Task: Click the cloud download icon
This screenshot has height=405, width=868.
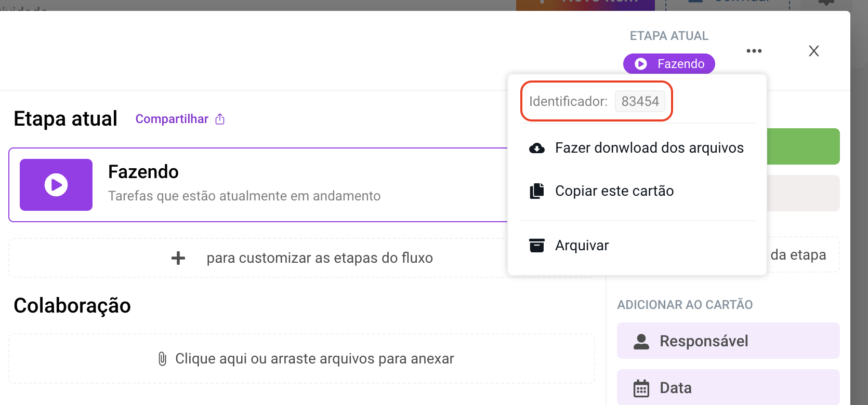Action: click(x=536, y=148)
